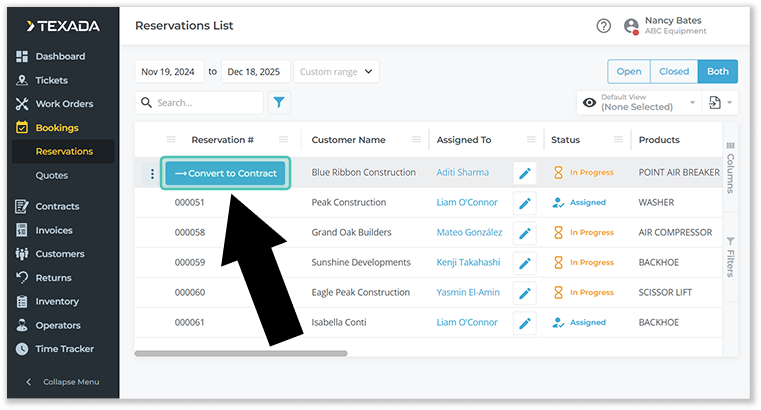The width and height of the screenshot is (761, 410).
Task: Click edit pencil for Peak Construction row
Action: pyautogui.click(x=524, y=203)
